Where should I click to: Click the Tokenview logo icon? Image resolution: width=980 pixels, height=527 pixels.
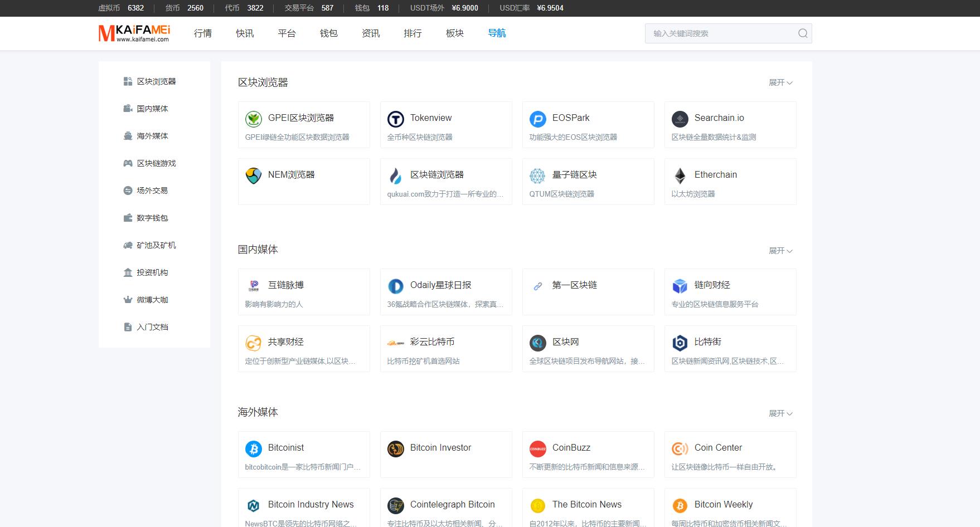click(x=395, y=119)
